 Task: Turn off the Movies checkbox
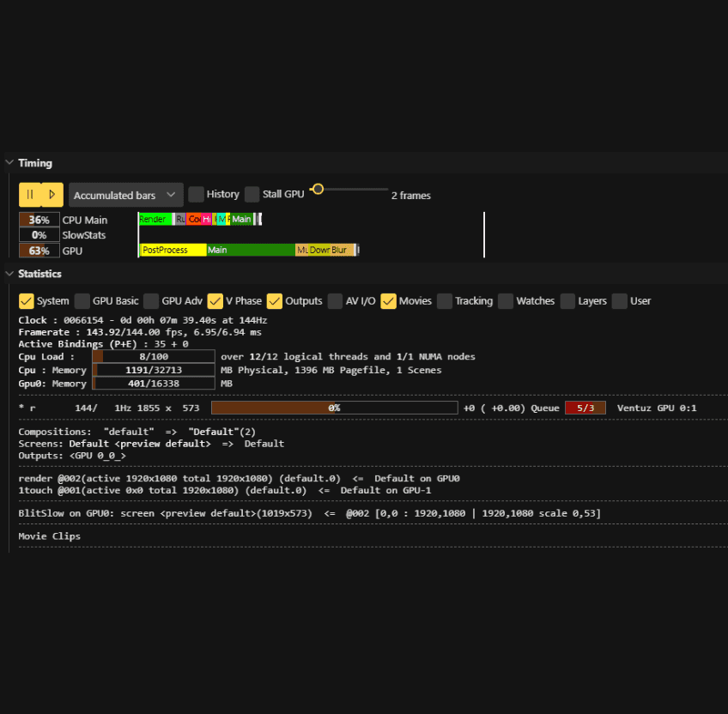click(388, 301)
